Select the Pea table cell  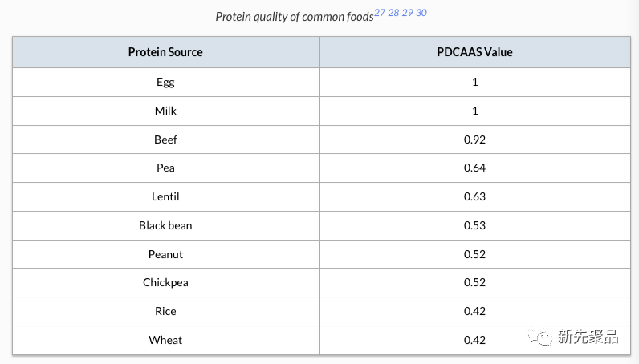[165, 168]
